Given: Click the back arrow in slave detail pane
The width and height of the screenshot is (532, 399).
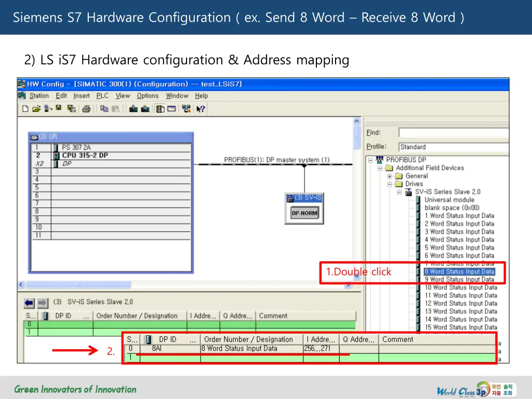Looking at the screenshot, I should (29, 303).
